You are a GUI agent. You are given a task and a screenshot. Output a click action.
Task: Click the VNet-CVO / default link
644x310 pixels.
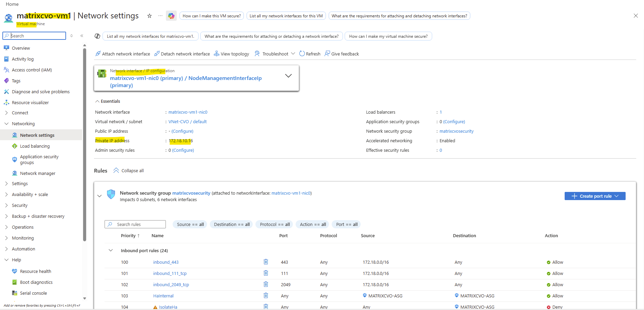pos(187,121)
